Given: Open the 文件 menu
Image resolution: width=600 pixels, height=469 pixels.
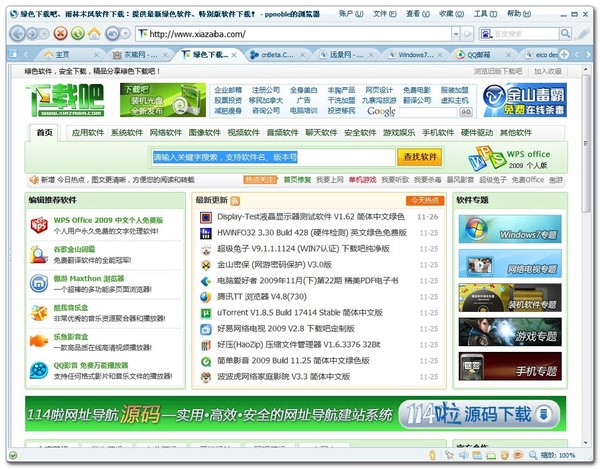Looking at the screenshot, I should coord(385,14).
